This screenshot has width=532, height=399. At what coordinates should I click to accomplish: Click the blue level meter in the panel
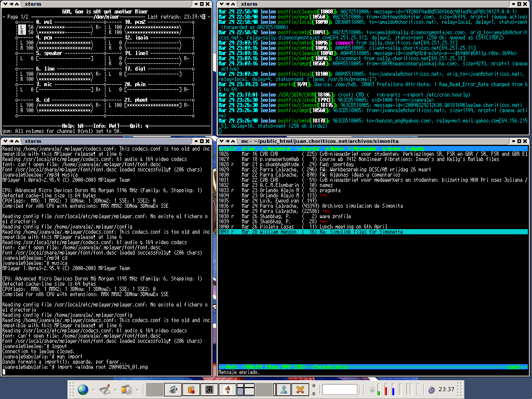point(393,390)
